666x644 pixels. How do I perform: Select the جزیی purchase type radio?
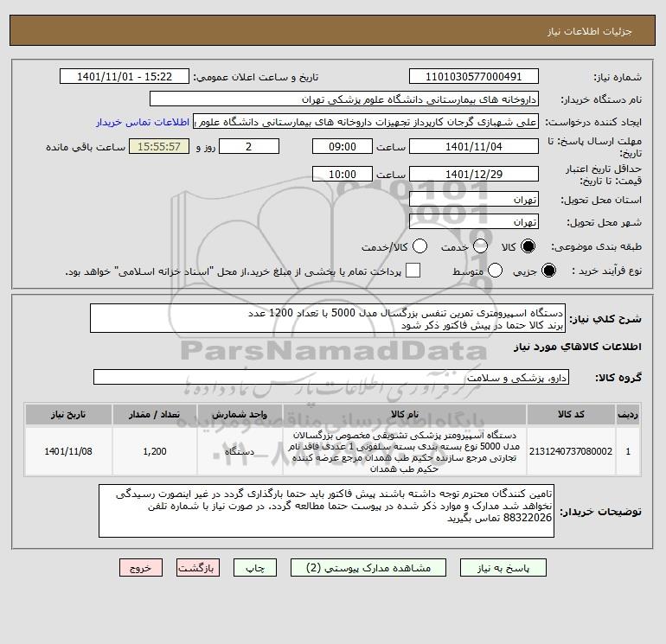[x=548, y=271]
